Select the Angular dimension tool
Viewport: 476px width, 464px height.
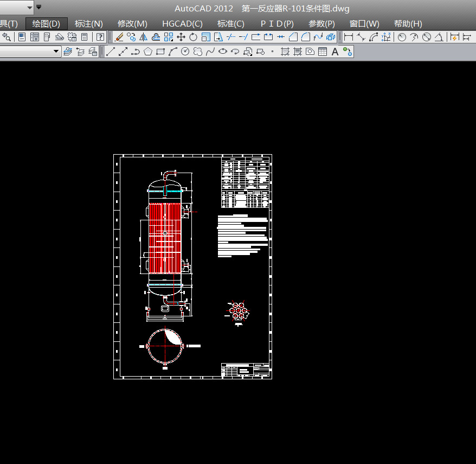439,37
